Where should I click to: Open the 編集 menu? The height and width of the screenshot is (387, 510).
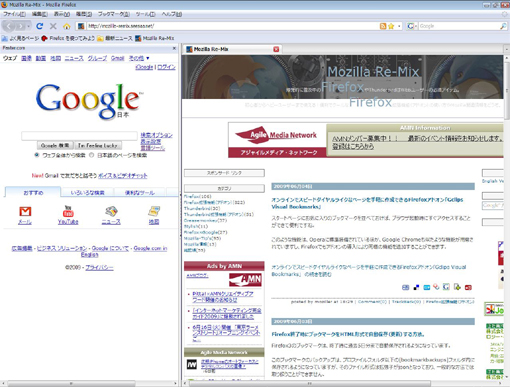point(40,14)
